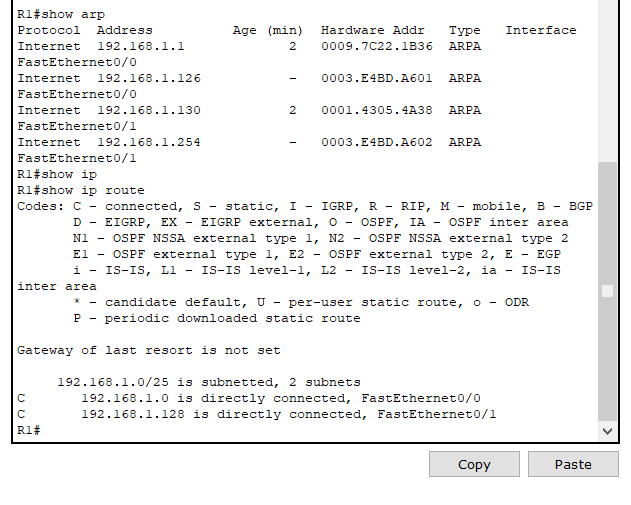631x505 pixels.
Task: Click the Paste button
Action: 573,464
